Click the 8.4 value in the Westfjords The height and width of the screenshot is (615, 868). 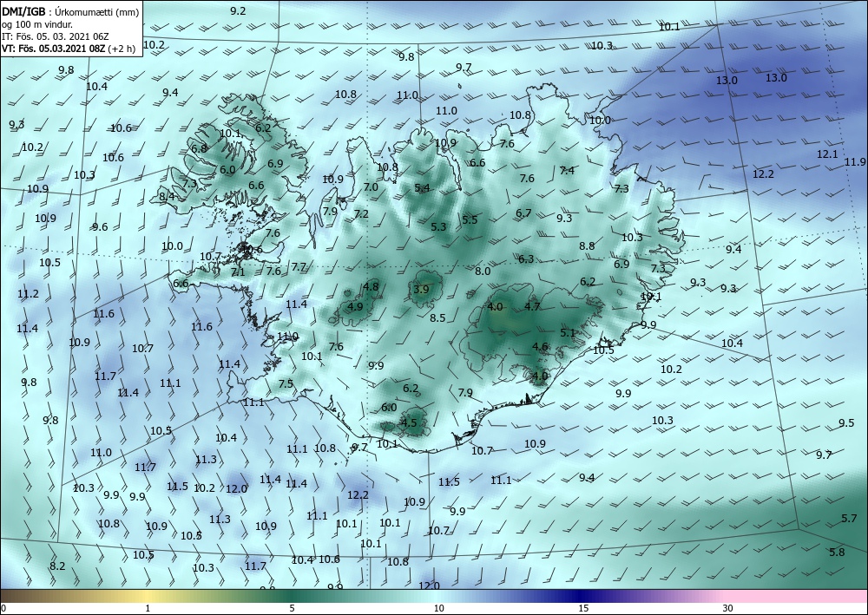click(x=167, y=196)
